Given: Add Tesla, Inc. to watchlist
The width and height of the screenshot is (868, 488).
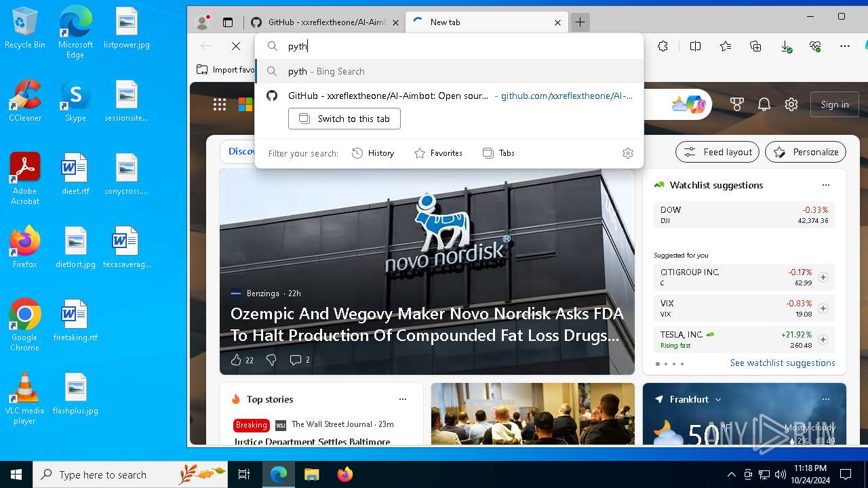Looking at the screenshot, I should point(823,340).
